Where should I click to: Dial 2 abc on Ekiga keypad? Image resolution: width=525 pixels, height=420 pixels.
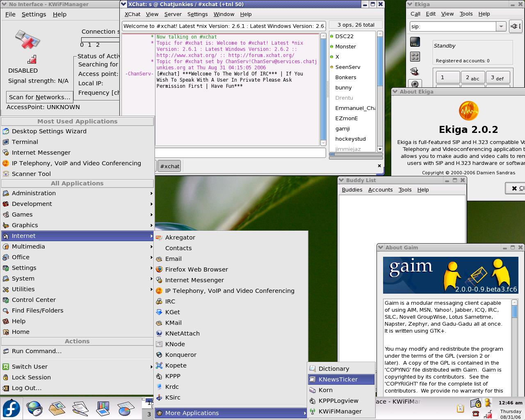(472, 78)
